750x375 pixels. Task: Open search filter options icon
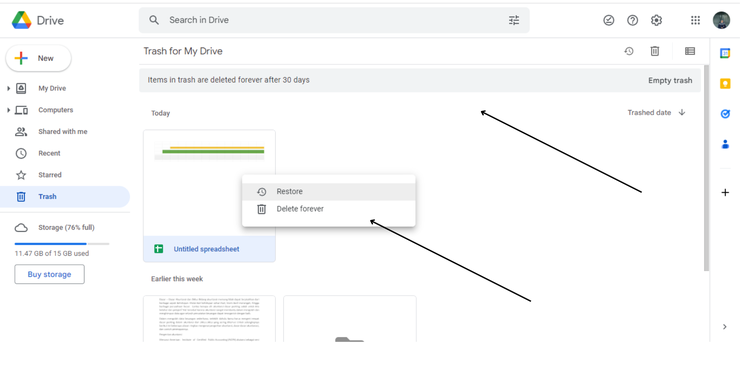(x=514, y=20)
